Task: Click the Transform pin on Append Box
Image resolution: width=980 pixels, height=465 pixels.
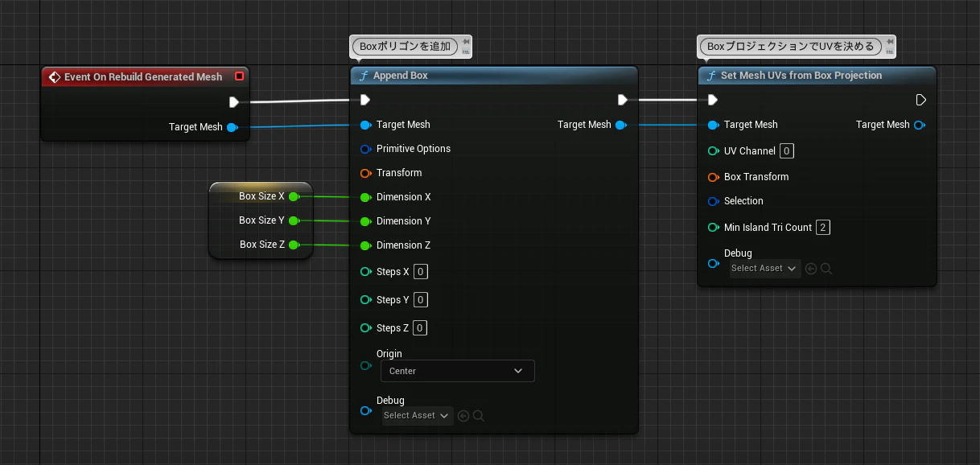Action: (365, 173)
